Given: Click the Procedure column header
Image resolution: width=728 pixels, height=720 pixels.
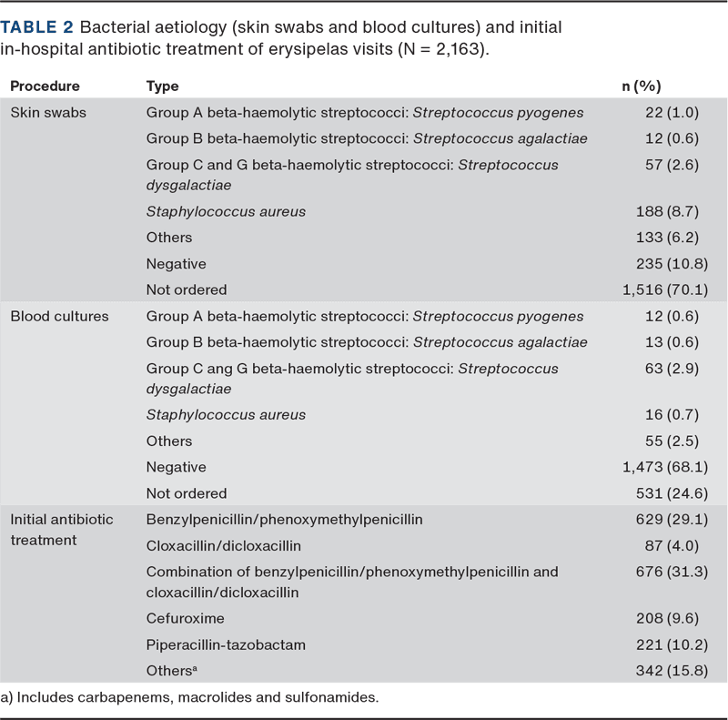Looking at the screenshot, I should click(x=45, y=86).
